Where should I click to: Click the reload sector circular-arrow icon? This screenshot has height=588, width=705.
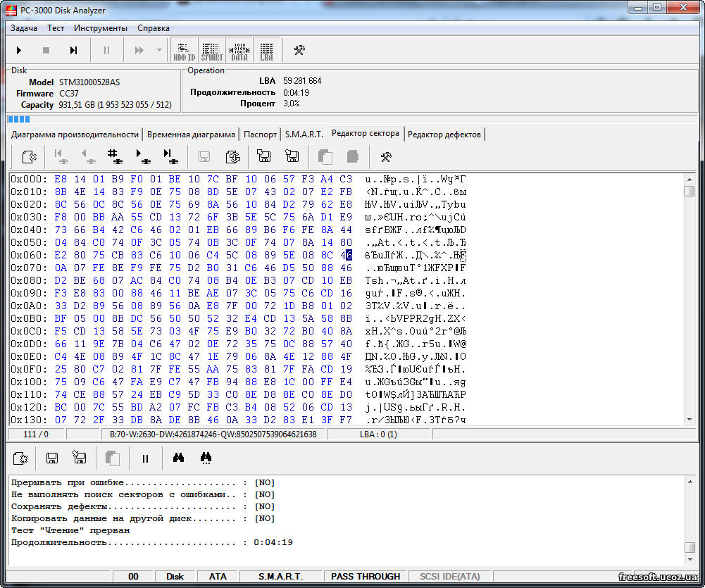click(x=233, y=156)
